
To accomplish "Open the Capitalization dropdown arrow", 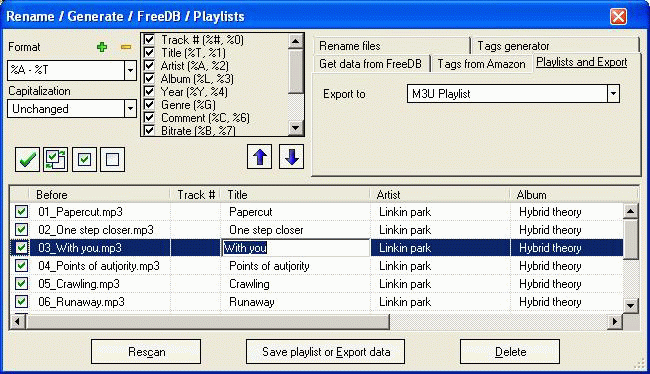I will (130, 109).
